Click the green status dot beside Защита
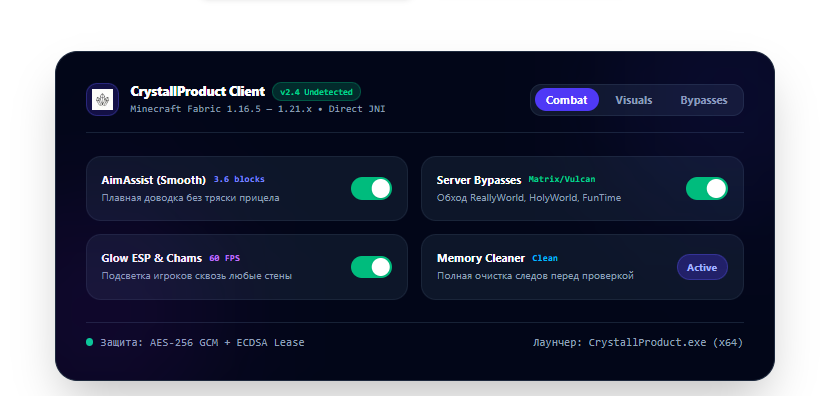 click(90, 342)
